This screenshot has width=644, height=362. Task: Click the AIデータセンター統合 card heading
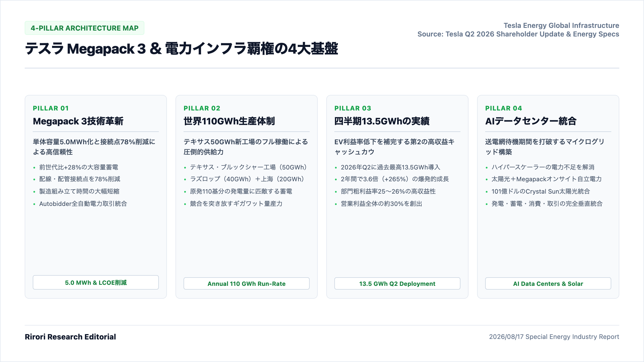click(x=531, y=121)
